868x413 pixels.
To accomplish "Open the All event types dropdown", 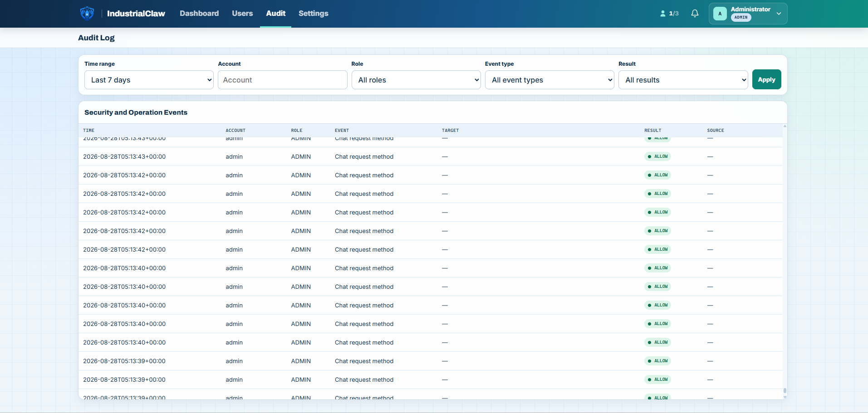I will coord(549,80).
